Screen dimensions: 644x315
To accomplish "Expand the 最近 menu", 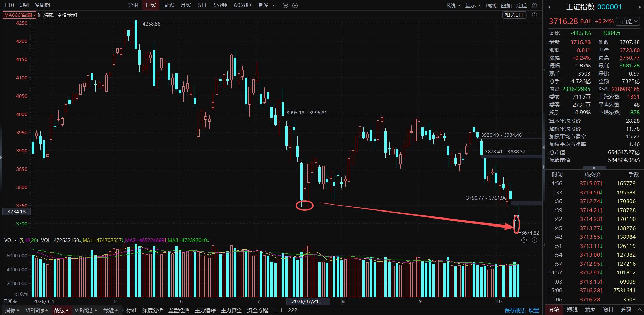I will 111,310.
